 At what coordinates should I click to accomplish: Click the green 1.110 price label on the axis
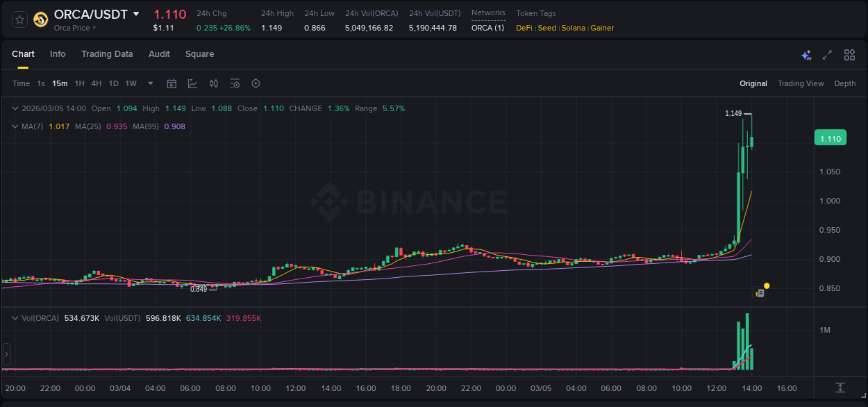tap(831, 138)
